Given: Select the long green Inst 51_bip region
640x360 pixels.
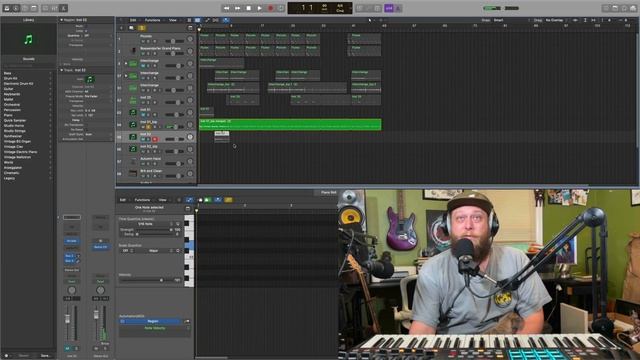Looking at the screenshot, I should point(290,124).
